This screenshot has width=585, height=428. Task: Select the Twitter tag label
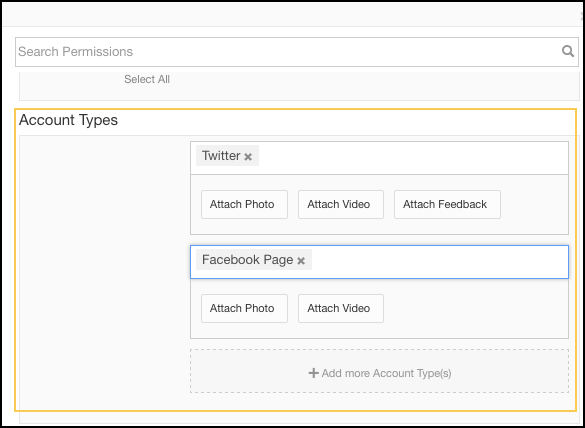(x=221, y=156)
